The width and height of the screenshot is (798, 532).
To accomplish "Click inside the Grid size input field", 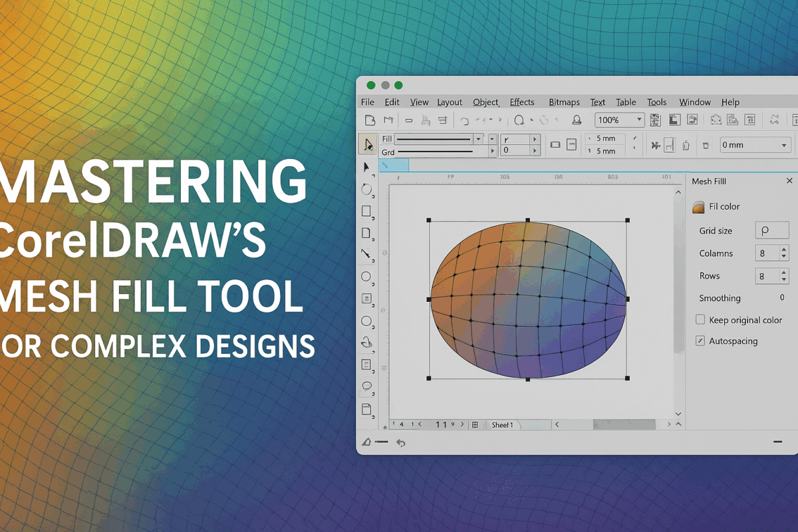I will pyautogui.click(x=771, y=230).
